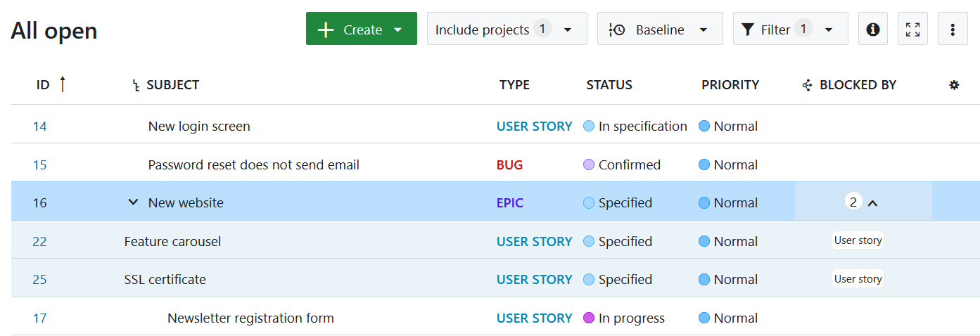Click the ID sort ascending arrow

pyautogui.click(x=63, y=84)
